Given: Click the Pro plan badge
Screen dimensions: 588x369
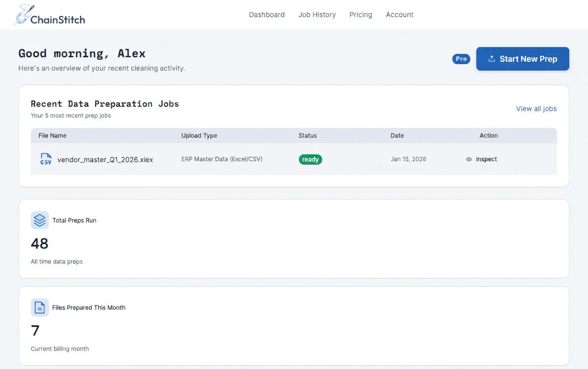Looking at the screenshot, I should pyautogui.click(x=461, y=59).
